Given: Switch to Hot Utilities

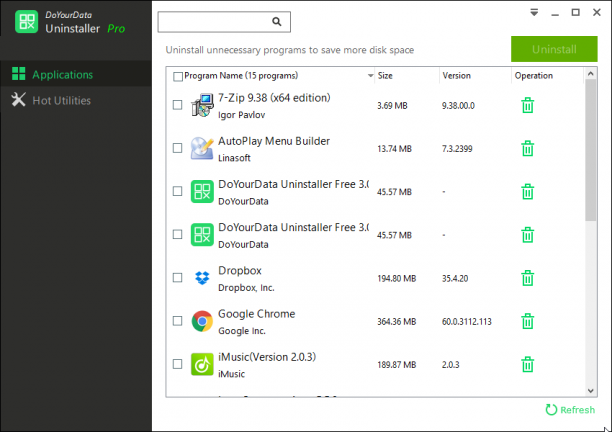Looking at the screenshot, I should click(76, 100).
